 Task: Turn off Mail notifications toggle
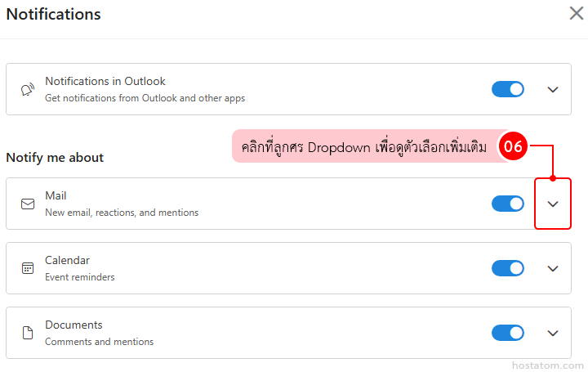coord(508,204)
